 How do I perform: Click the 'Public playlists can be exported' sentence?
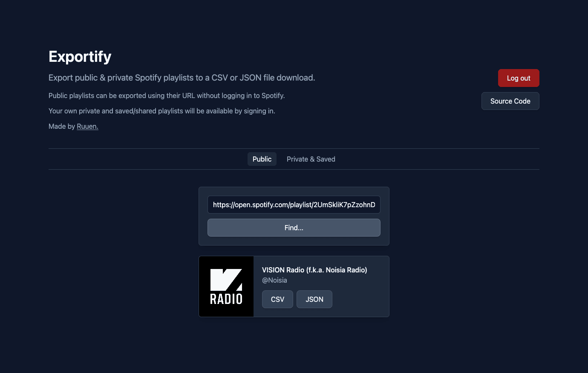tap(167, 95)
